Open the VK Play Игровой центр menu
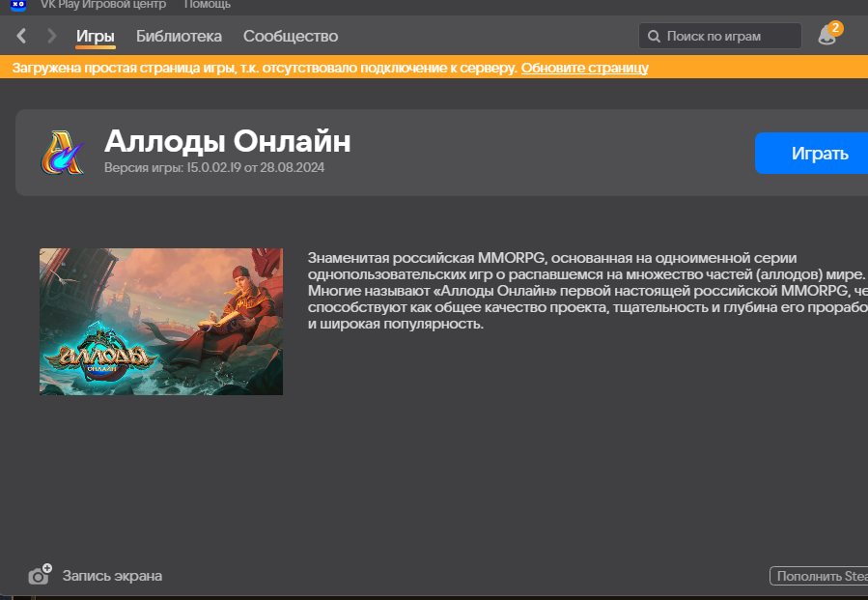 [x=103, y=5]
